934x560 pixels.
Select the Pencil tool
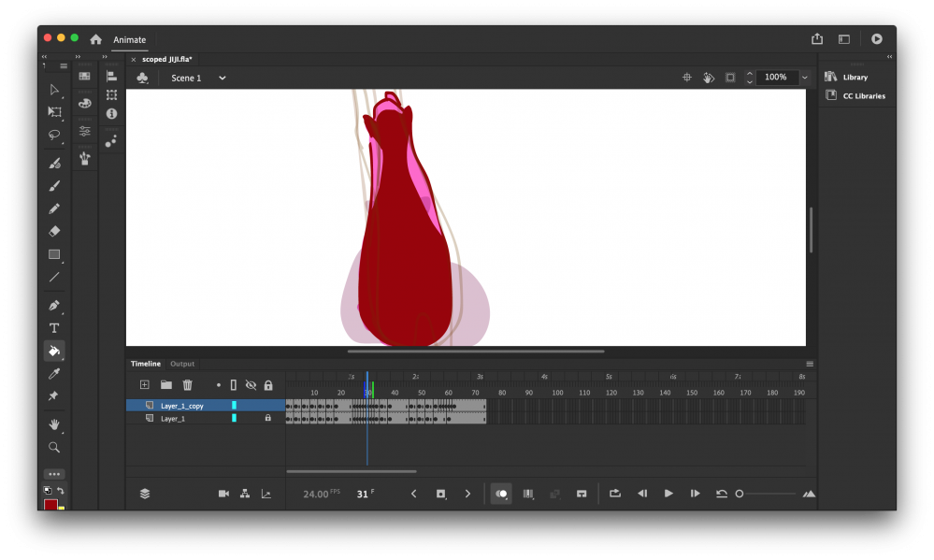[54, 208]
